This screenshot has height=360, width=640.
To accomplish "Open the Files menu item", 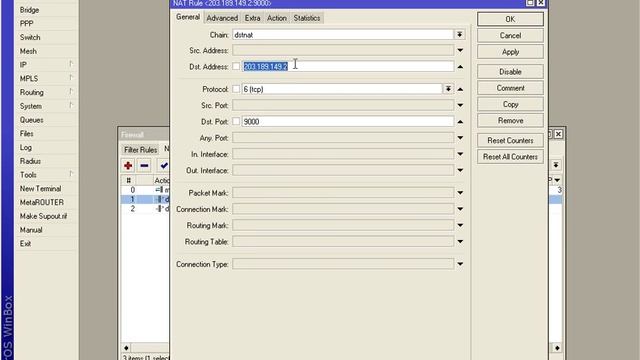I will 27,133.
